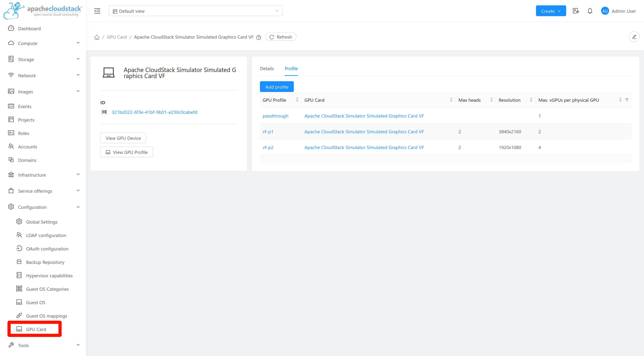The image size is (644, 356).
Task: Expand the Infrastructure menu chevron
Action: tap(78, 174)
